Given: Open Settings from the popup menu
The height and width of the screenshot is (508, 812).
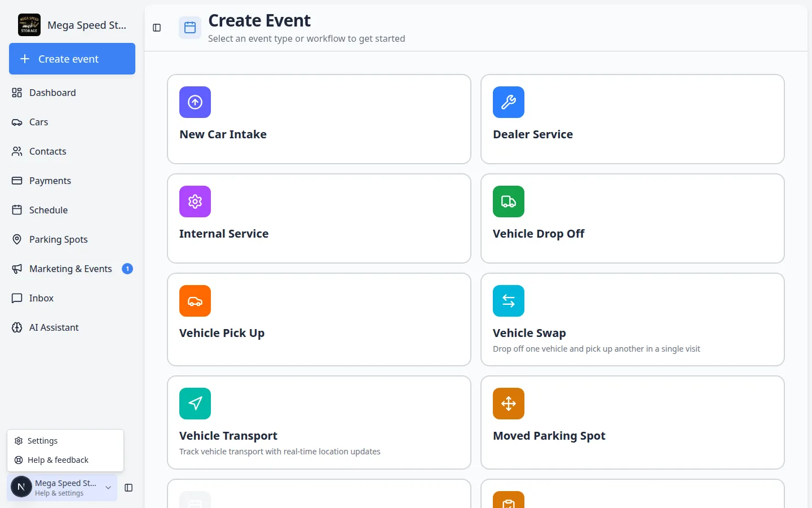Looking at the screenshot, I should coord(65,441).
